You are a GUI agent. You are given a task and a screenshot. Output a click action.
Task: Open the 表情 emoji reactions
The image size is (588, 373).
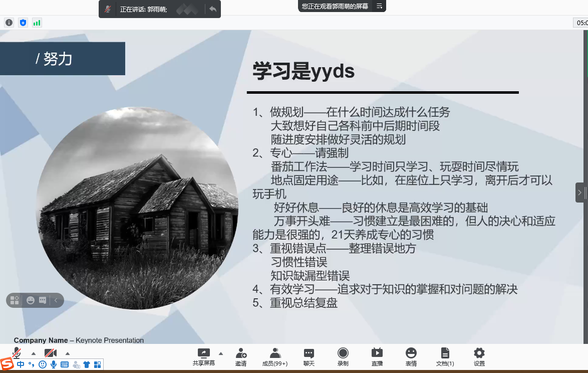[411, 356]
